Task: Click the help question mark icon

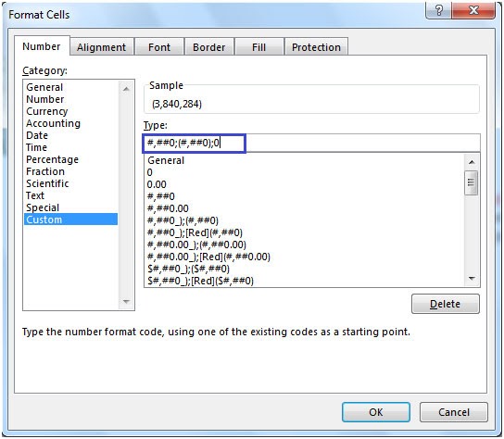Action: tap(439, 10)
